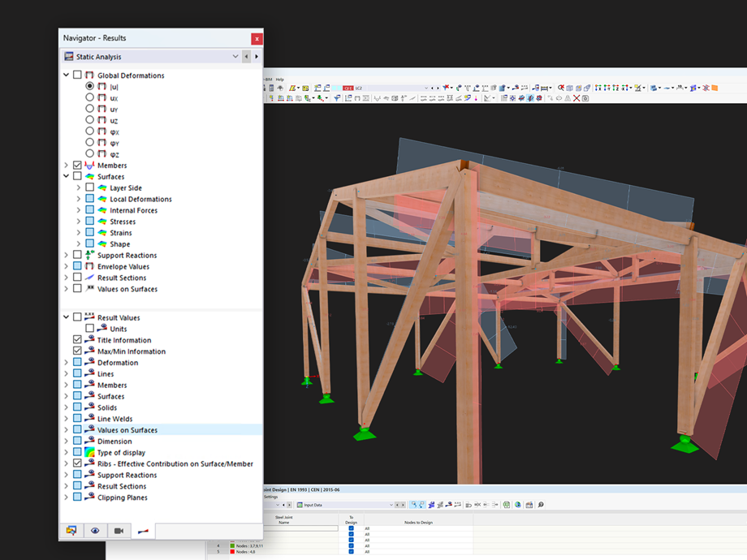The height and width of the screenshot is (560, 747).
Task: Click the magnifier search icon in Steel Joint toolbar
Action: [x=540, y=505]
